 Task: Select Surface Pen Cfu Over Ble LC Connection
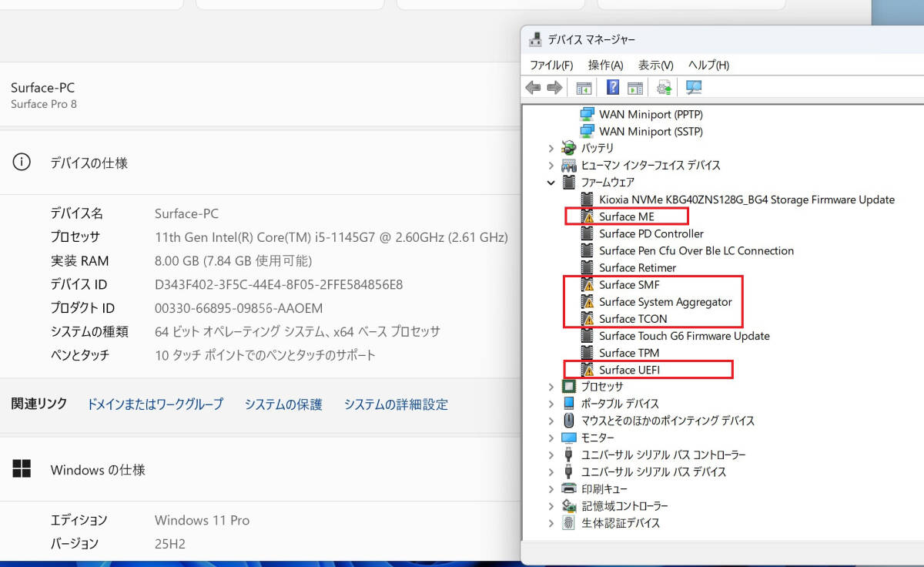[696, 250]
